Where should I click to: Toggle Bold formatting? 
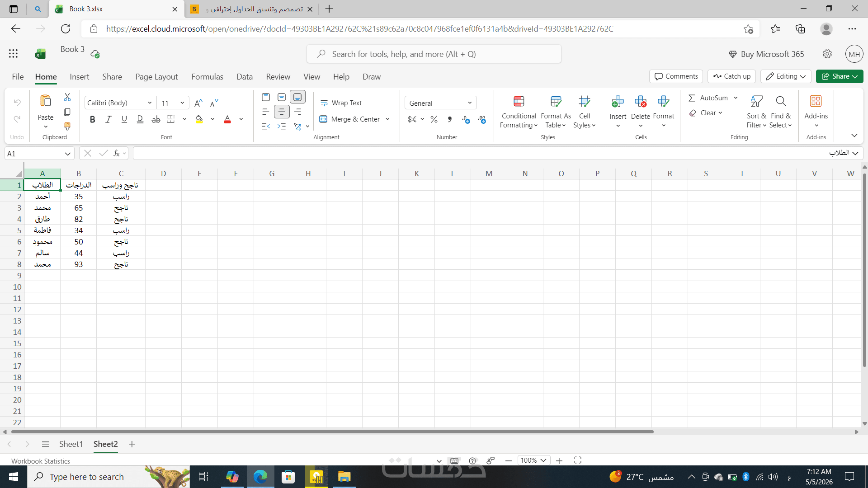tap(93, 120)
